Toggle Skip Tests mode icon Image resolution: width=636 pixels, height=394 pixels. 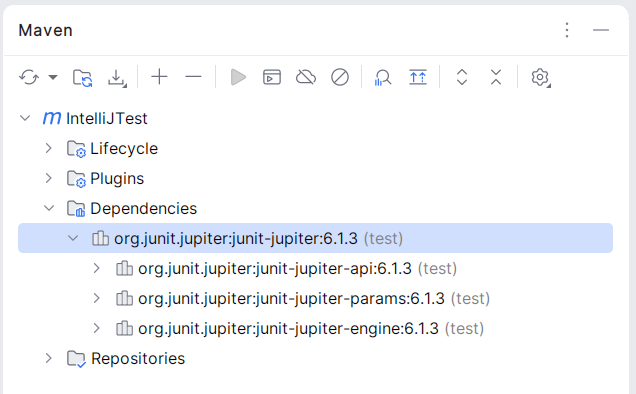340,77
